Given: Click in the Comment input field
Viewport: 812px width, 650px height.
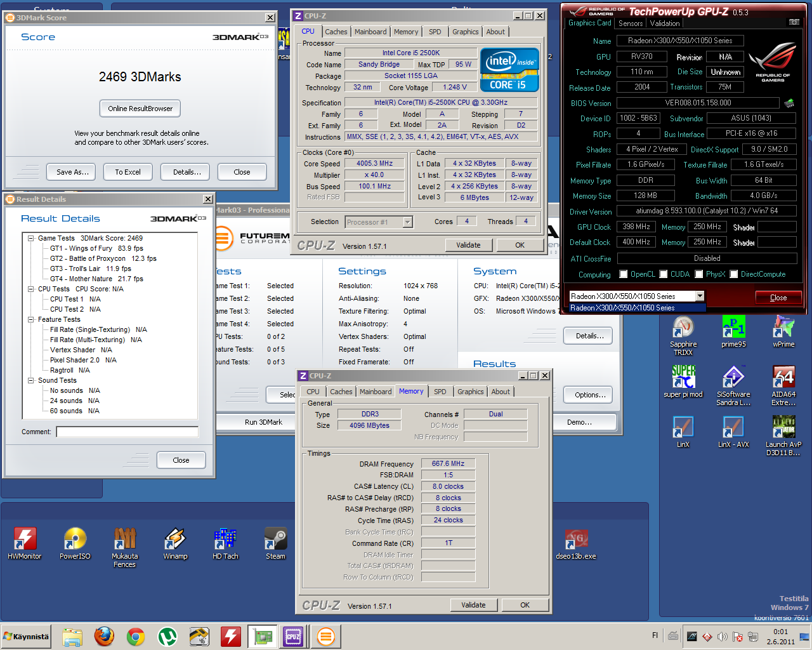Looking at the screenshot, I should (127, 432).
